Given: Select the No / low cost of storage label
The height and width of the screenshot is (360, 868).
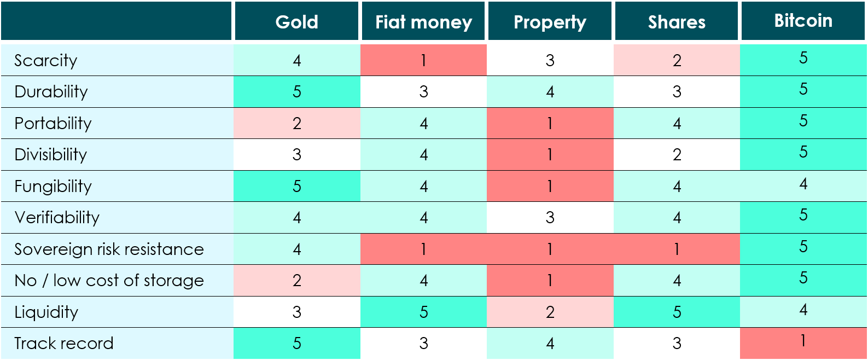Looking at the screenshot, I should click(109, 280).
